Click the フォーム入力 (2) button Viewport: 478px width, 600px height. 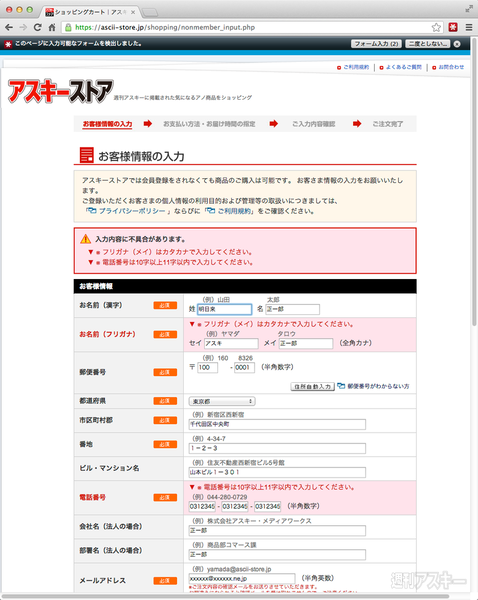click(376, 44)
